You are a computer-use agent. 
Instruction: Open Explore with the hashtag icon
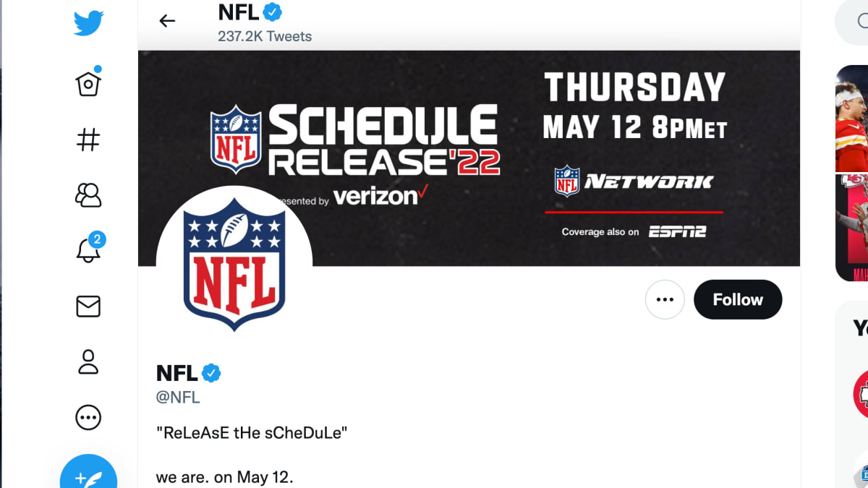tap(88, 140)
